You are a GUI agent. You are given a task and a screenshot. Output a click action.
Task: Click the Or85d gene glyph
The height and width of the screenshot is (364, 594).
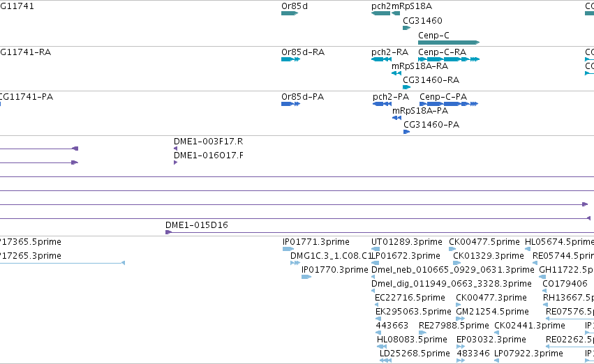pos(290,13)
